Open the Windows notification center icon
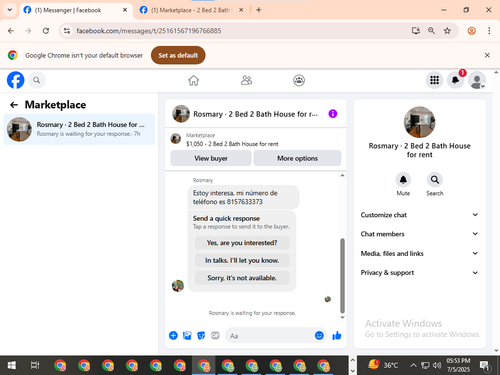Viewport: 500px width, 375px height. pyautogui.click(x=484, y=366)
